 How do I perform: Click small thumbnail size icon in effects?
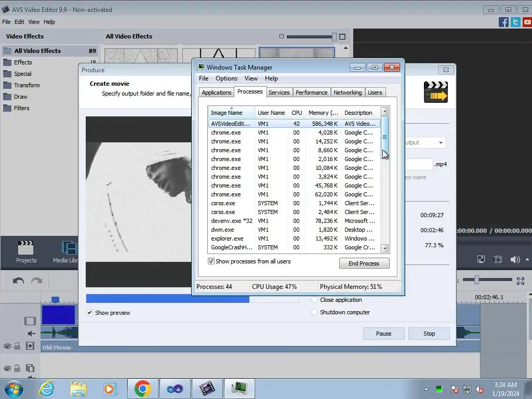[x=281, y=36]
